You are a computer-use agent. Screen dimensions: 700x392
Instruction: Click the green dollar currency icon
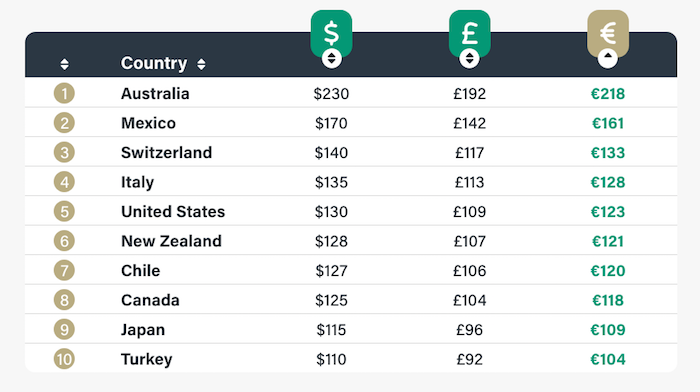coord(331,33)
